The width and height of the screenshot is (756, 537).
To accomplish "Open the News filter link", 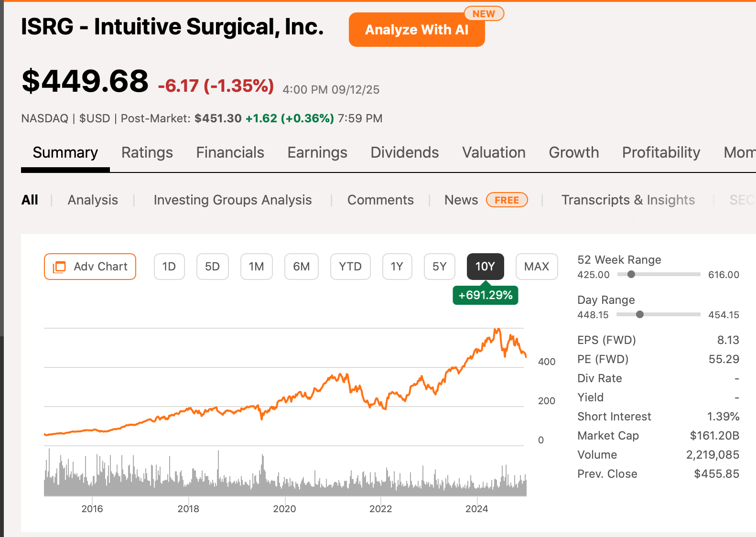I will pos(461,200).
